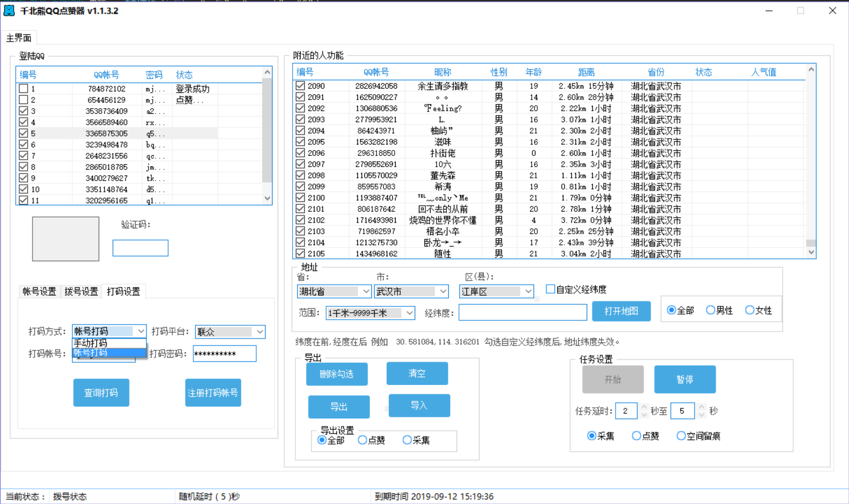The height and width of the screenshot is (504, 849).
Task: Check the box for account row 1
Action: pos(23,89)
